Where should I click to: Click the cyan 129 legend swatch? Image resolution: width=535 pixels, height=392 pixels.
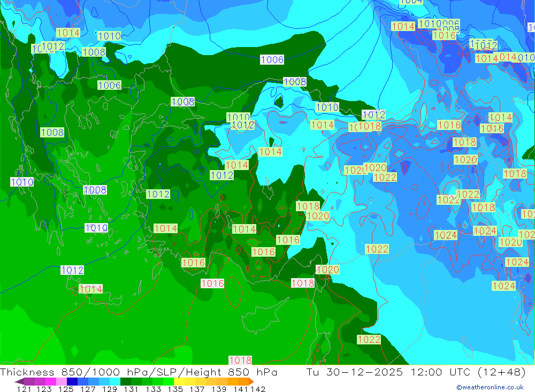pyautogui.click(x=115, y=381)
